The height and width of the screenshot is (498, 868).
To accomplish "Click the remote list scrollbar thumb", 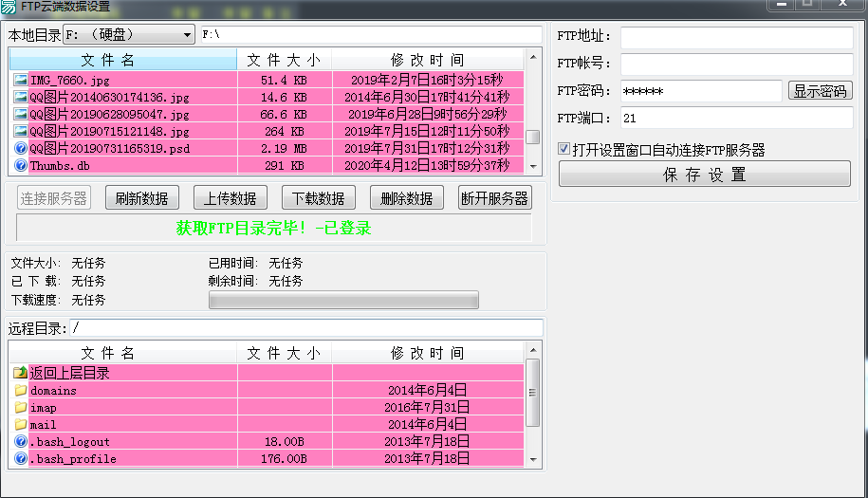I will (x=532, y=393).
